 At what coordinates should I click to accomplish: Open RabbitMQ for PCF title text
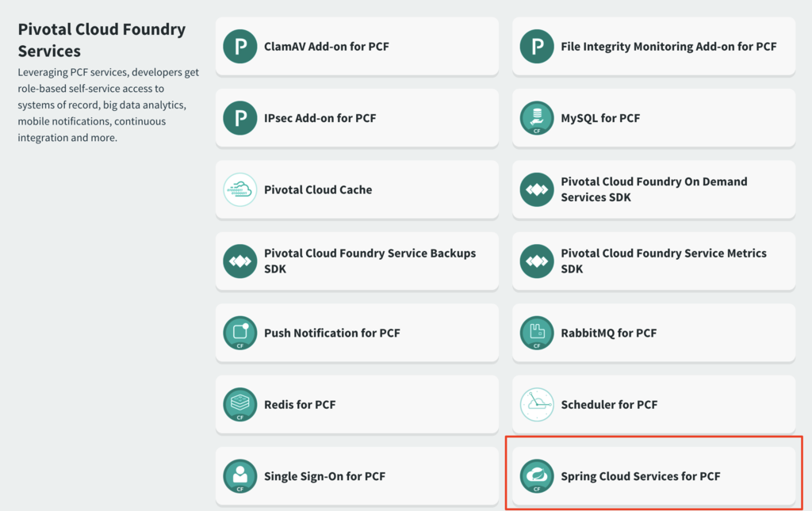coord(608,334)
